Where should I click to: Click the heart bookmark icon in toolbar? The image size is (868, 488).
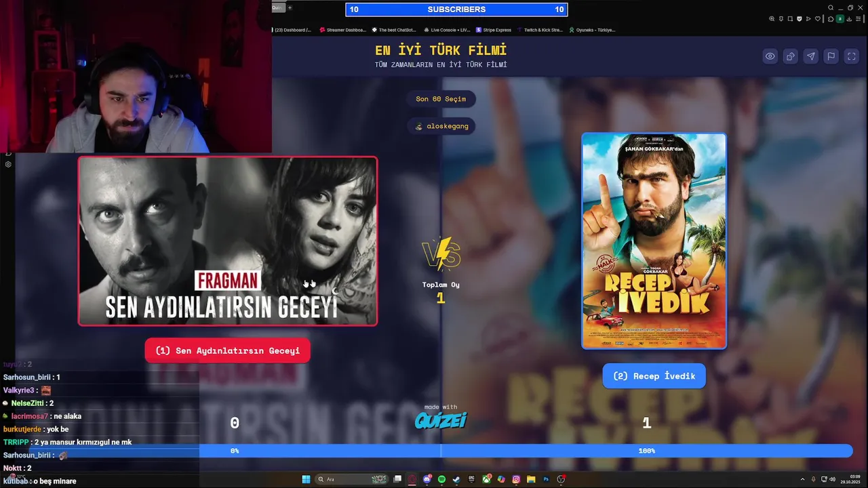818,18
